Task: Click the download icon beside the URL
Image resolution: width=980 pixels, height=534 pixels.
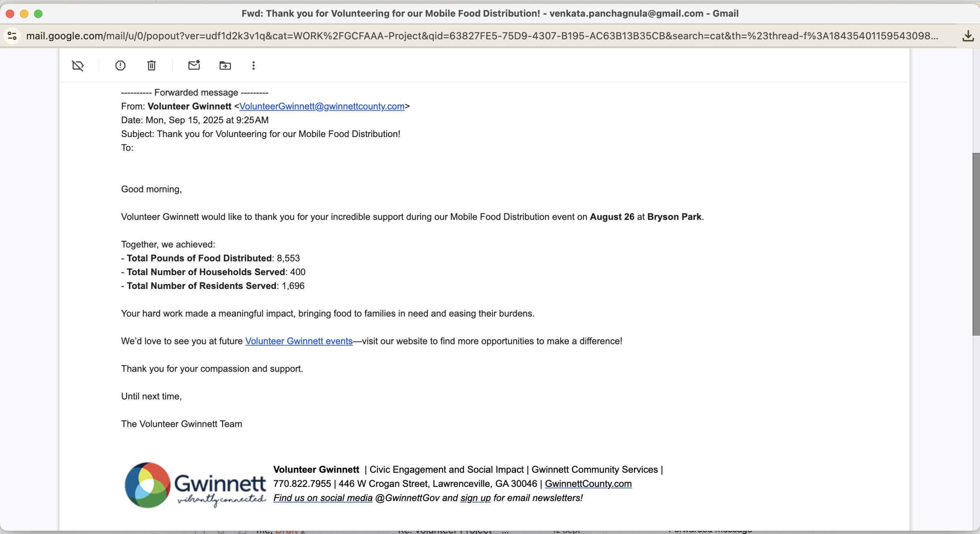Action: pos(968,36)
